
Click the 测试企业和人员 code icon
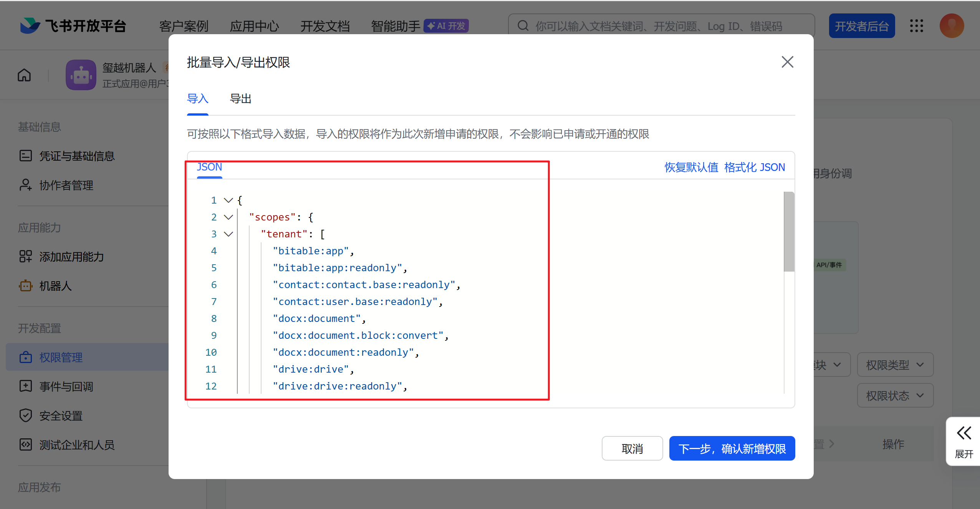coord(26,444)
